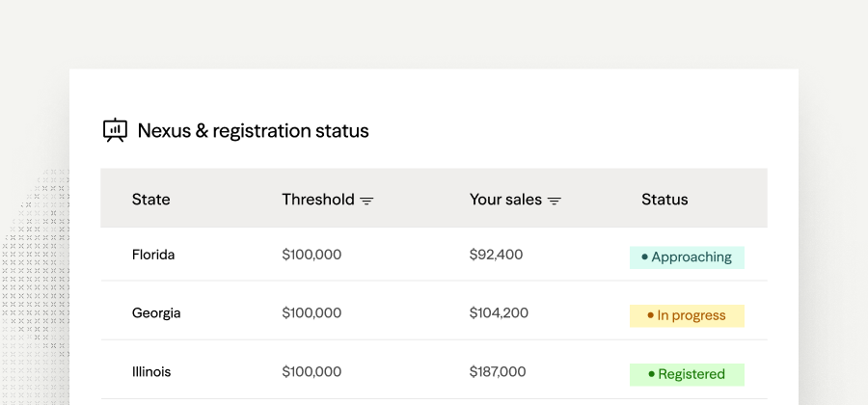Click the Approaching status badge for Florida
The width and height of the screenshot is (868, 405).
pos(687,257)
